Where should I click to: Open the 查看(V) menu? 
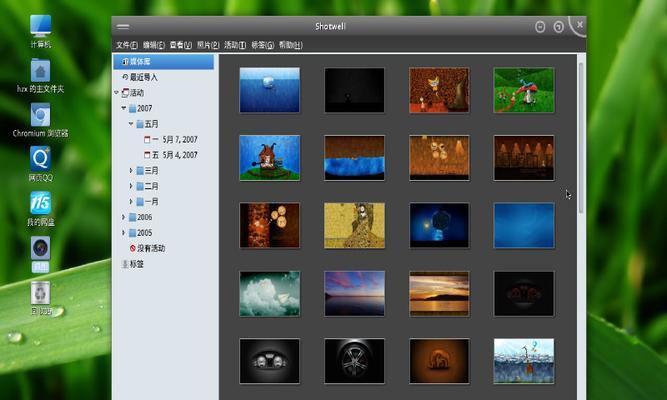point(181,45)
